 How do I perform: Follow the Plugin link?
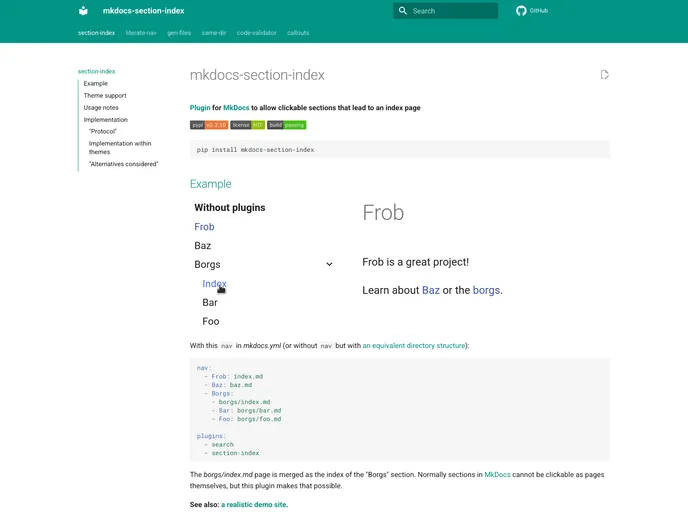(x=200, y=107)
